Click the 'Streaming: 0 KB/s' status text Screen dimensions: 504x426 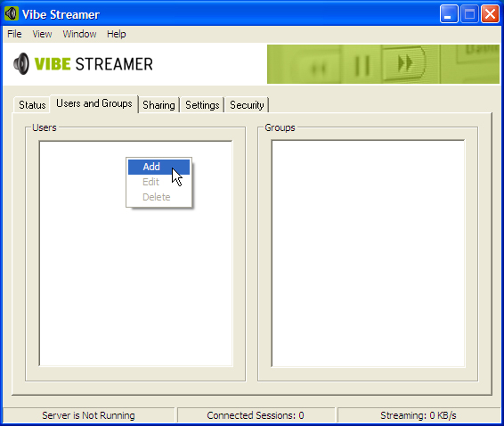(419, 415)
